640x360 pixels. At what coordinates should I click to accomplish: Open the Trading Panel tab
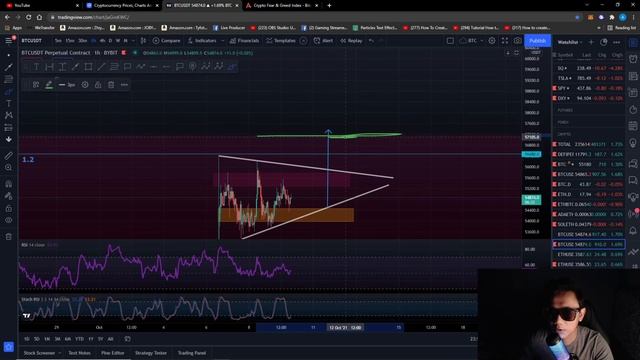click(x=192, y=353)
